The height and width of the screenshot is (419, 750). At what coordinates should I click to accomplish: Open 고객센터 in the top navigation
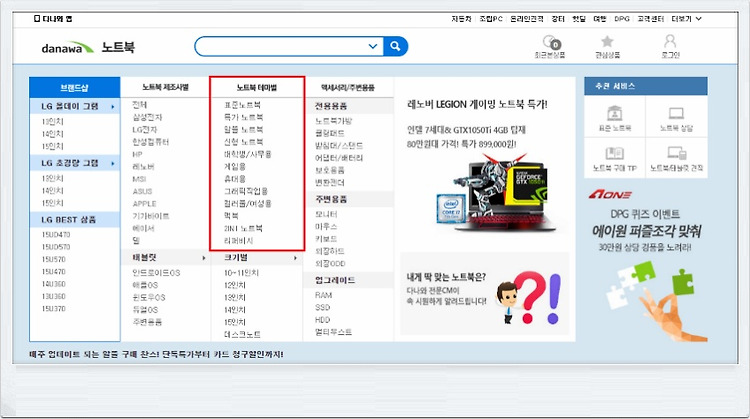coord(651,19)
